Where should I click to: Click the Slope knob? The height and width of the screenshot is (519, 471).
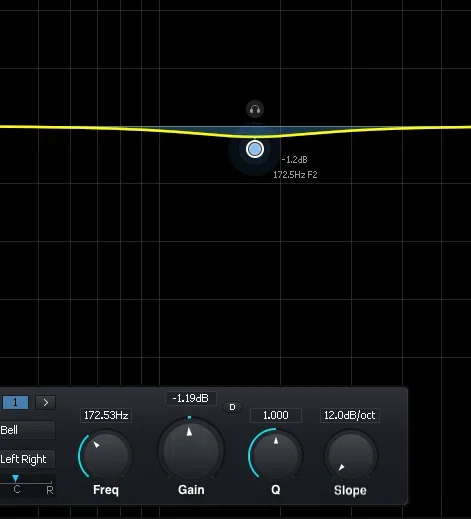351,455
